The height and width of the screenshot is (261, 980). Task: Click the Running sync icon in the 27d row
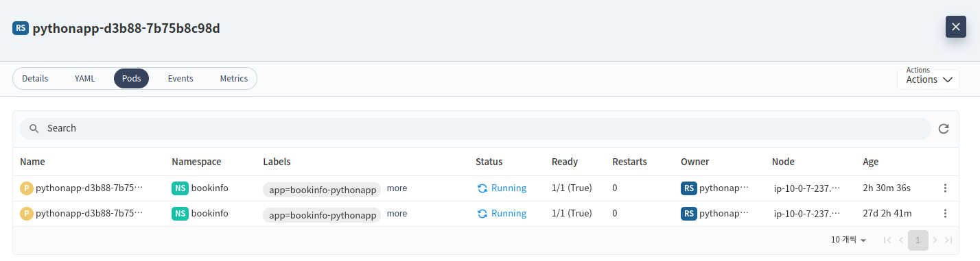[482, 213]
